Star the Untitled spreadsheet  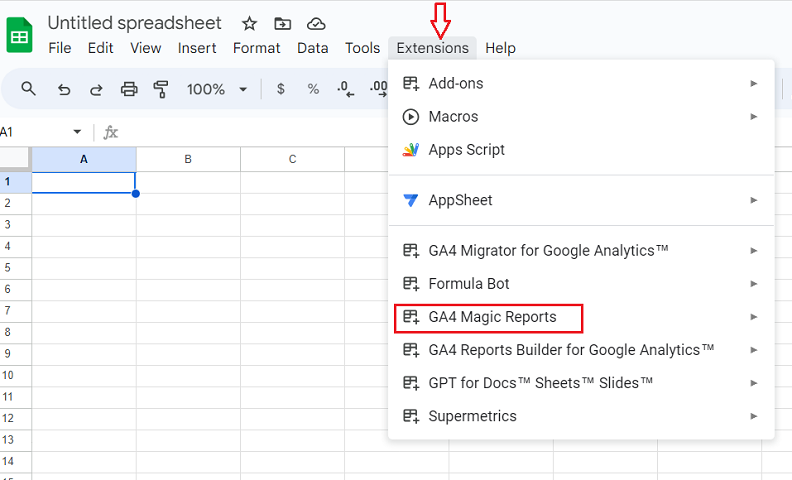pos(249,23)
